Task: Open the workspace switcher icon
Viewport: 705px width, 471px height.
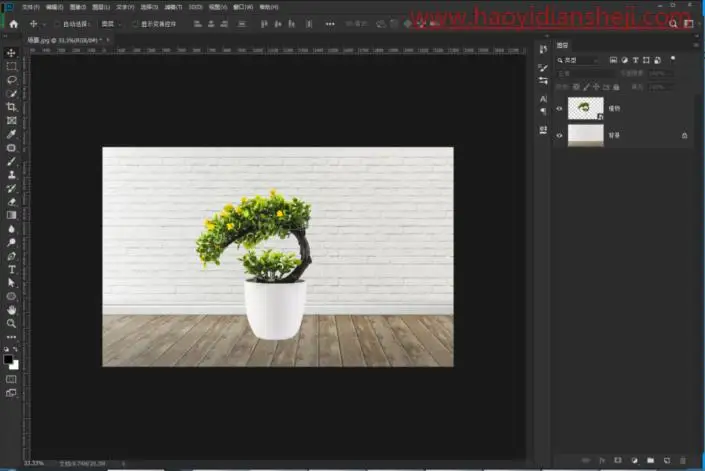Action: click(x=688, y=24)
